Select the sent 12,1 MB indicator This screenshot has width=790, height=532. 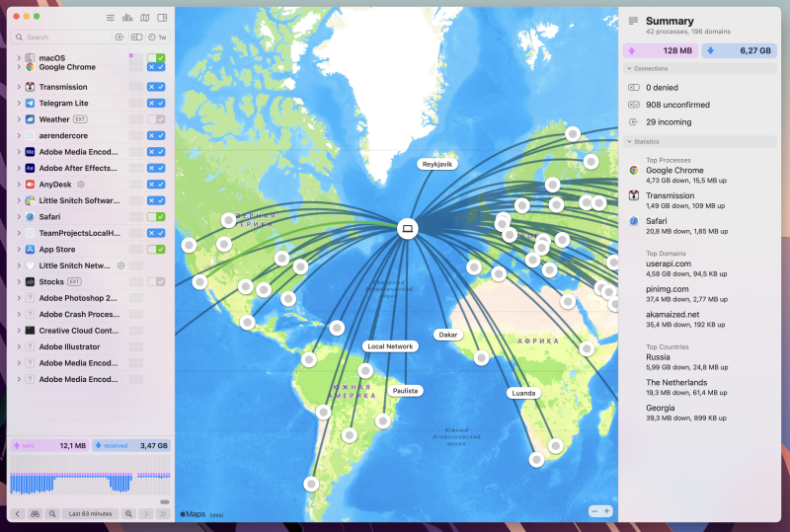coord(50,445)
